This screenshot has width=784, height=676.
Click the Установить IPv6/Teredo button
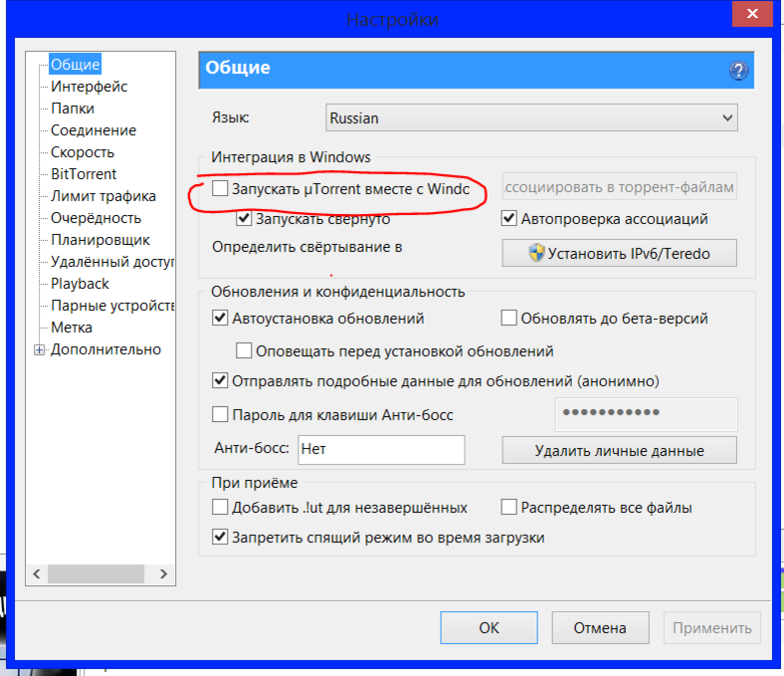coord(619,253)
